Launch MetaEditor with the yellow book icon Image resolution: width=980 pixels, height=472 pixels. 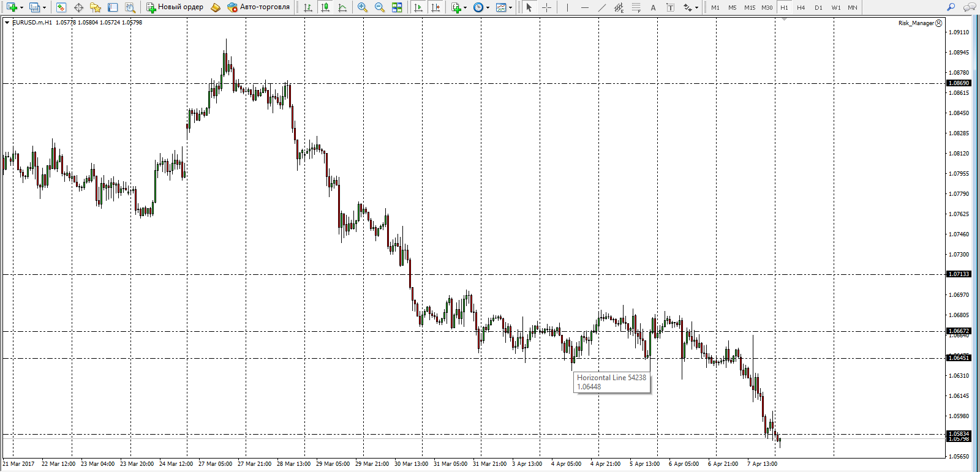216,7
